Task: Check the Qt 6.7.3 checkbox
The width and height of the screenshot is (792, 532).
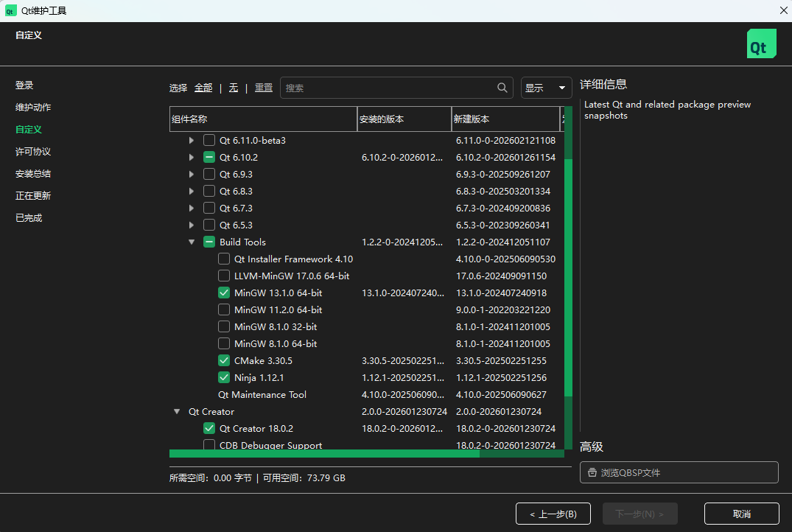Action: click(x=209, y=208)
